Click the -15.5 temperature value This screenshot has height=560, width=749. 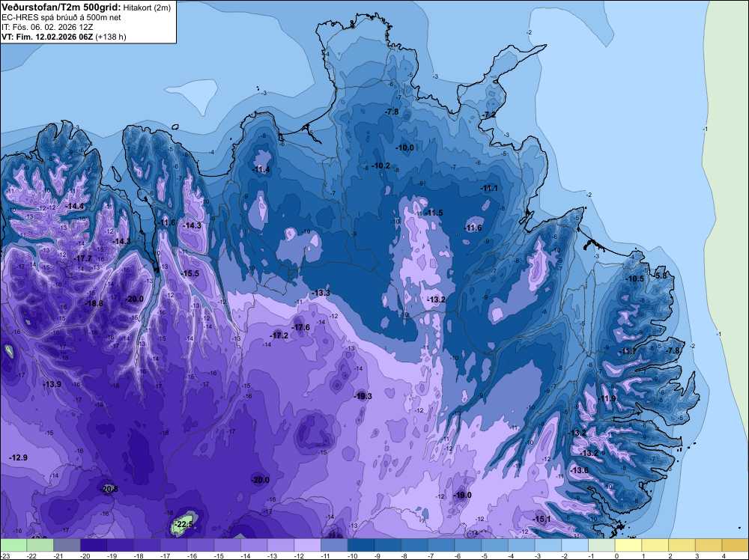pos(190,273)
